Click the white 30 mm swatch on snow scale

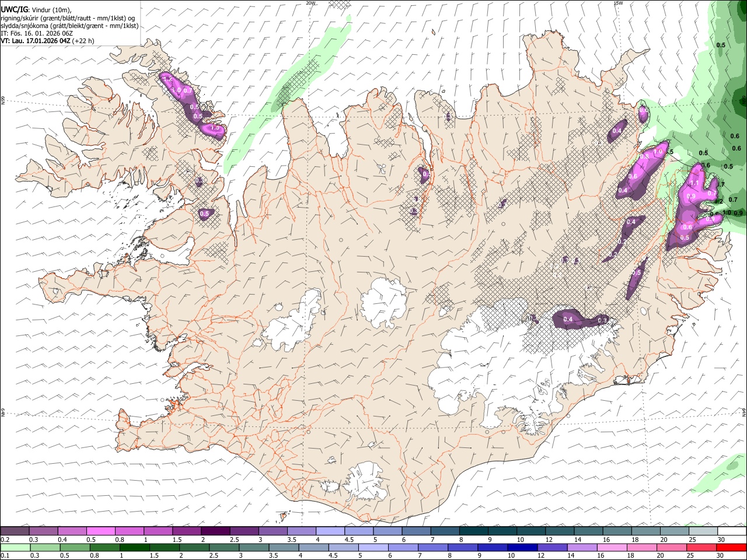732,531
